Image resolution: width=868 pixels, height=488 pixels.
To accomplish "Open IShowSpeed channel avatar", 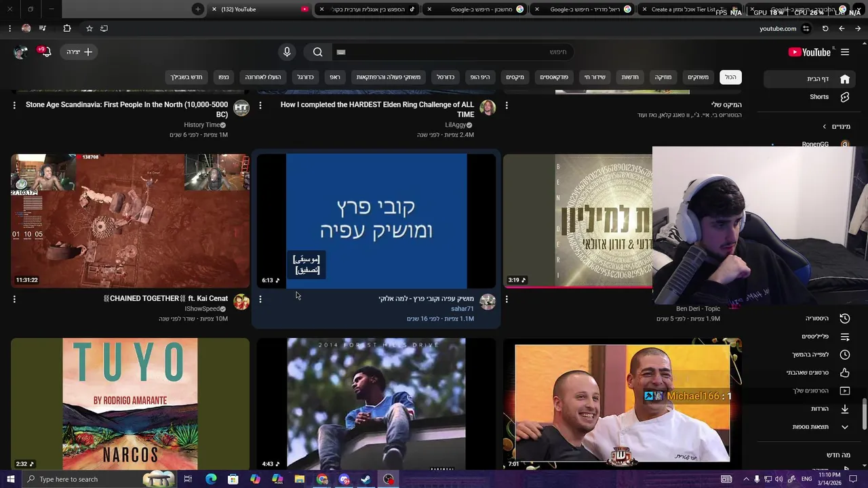I will (241, 302).
